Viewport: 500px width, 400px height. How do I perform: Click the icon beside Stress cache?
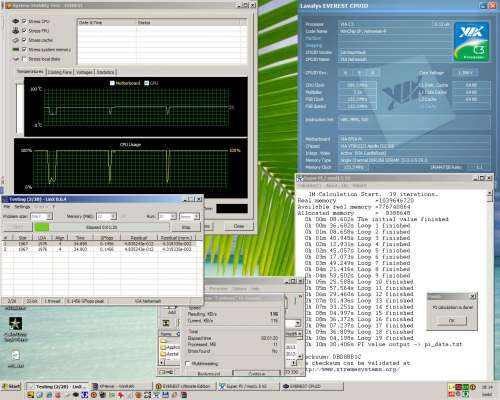click(x=16, y=40)
